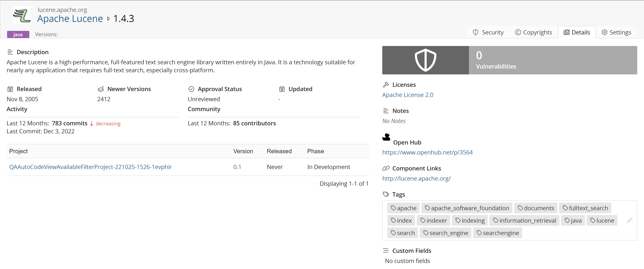This screenshot has width=644, height=269.
Task: Click the pencil edit icon beside the tags
Action: coord(630,220)
